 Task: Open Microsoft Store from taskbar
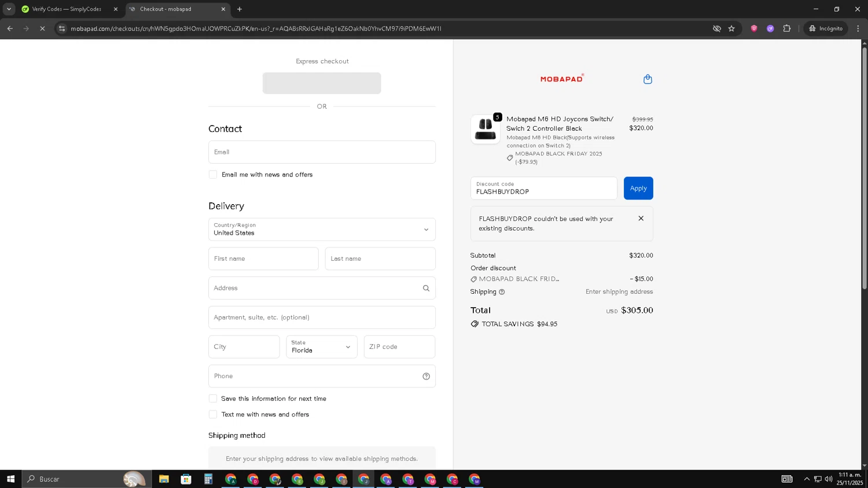[x=186, y=479]
